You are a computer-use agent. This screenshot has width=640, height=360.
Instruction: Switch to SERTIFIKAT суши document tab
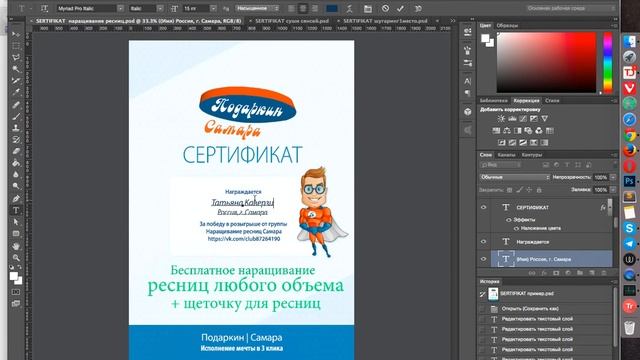(292, 20)
